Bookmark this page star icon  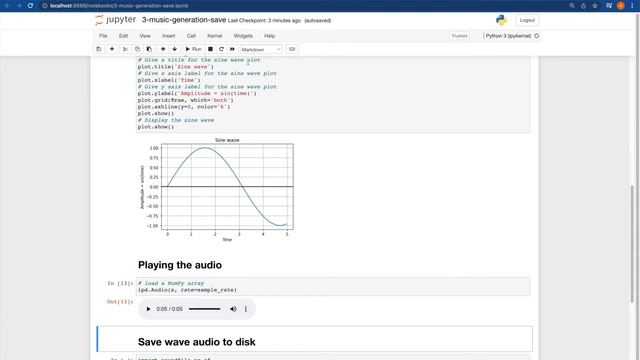click(595, 6)
